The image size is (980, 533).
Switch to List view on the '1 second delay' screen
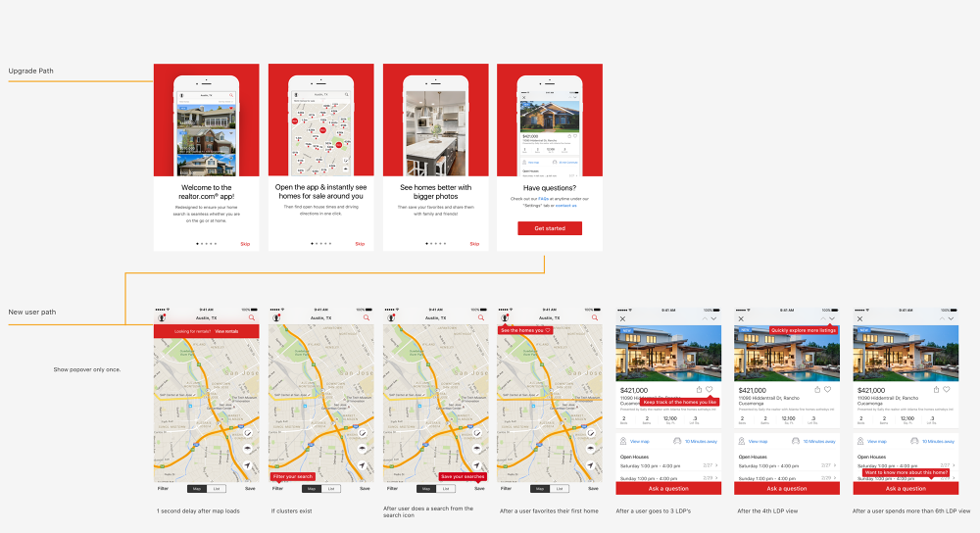click(217, 489)
